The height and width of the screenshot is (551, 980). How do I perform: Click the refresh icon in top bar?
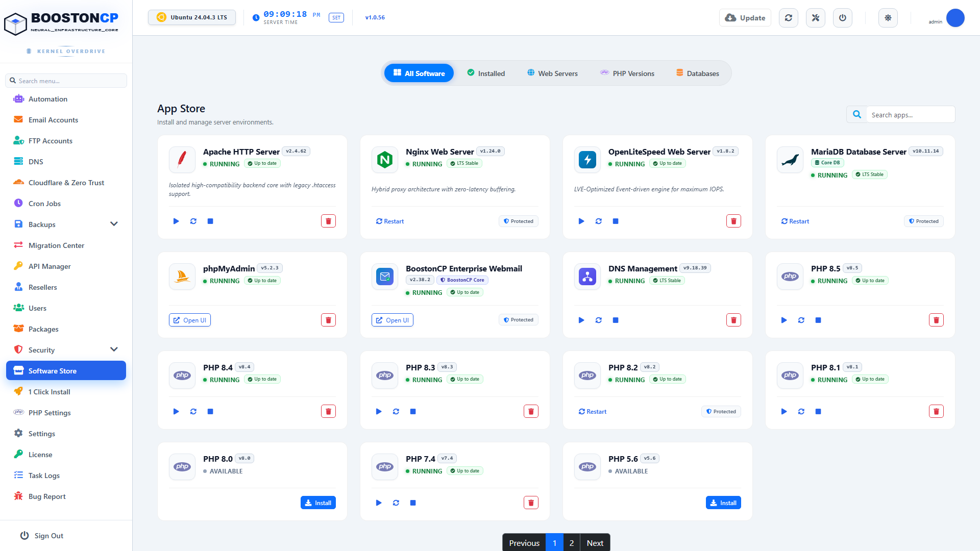tap(789, 18)
